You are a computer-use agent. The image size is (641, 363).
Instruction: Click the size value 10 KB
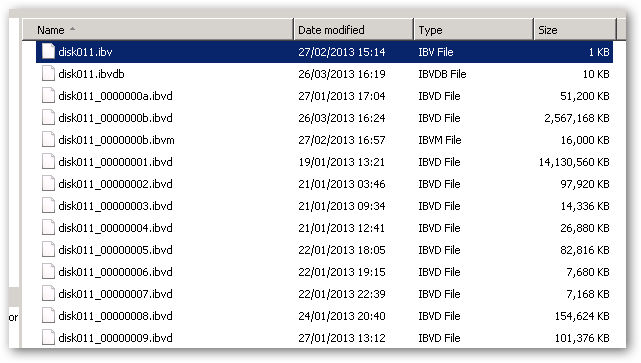tap(596, 74)
